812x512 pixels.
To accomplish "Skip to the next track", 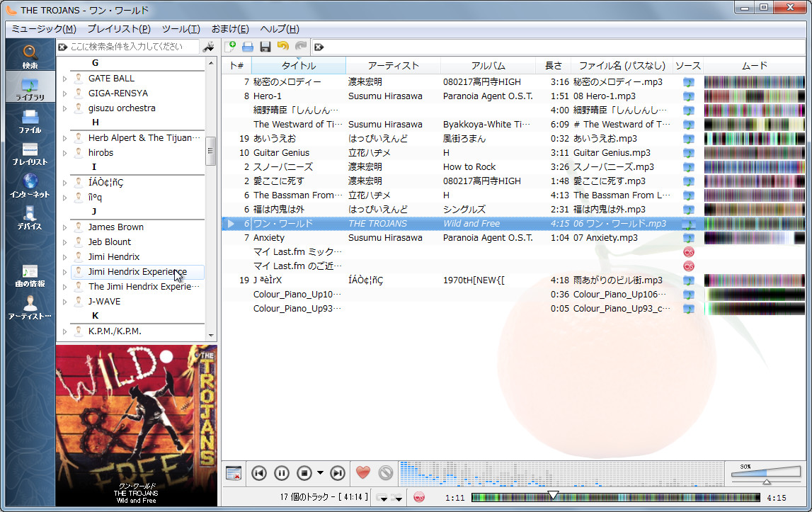I will click(x=338, y=473).
